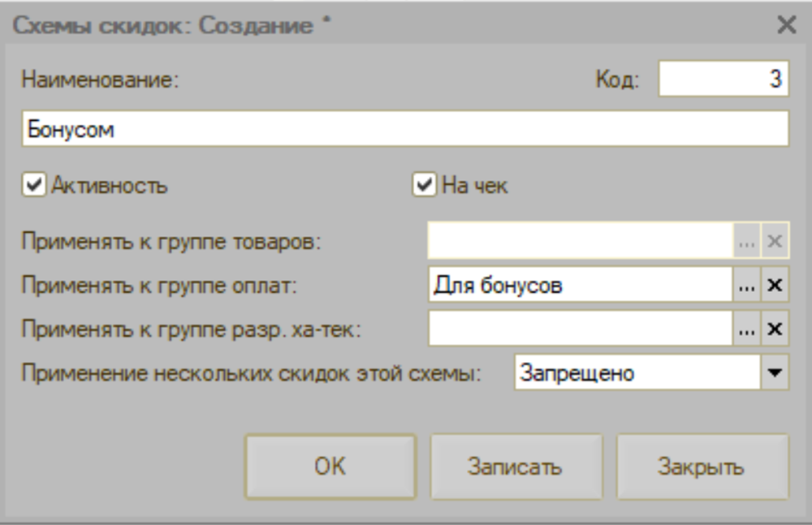The width and height of the screenshot is (812, 525).
Task: Clear the 'Для бонусов' payment group value
Action: coord(775,286)
